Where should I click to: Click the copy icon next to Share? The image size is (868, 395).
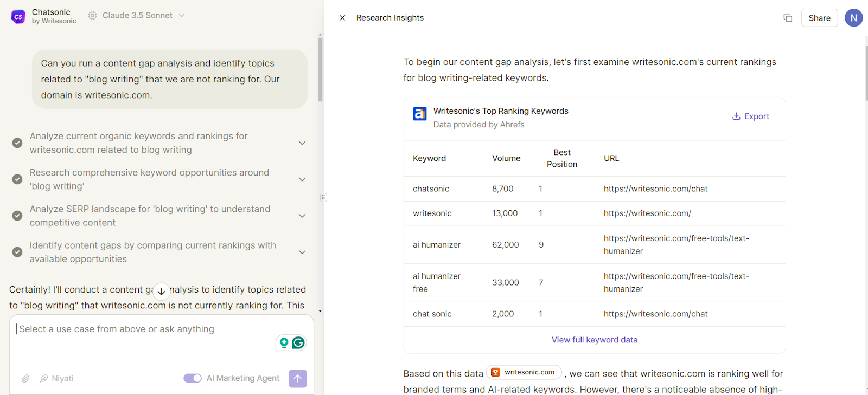pos(788,18)
